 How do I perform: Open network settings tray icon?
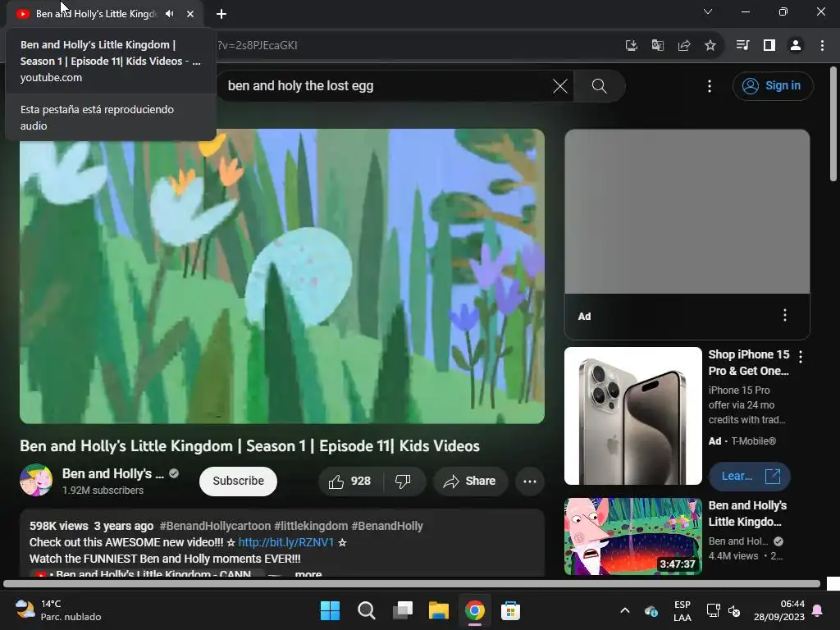[713, 610]
